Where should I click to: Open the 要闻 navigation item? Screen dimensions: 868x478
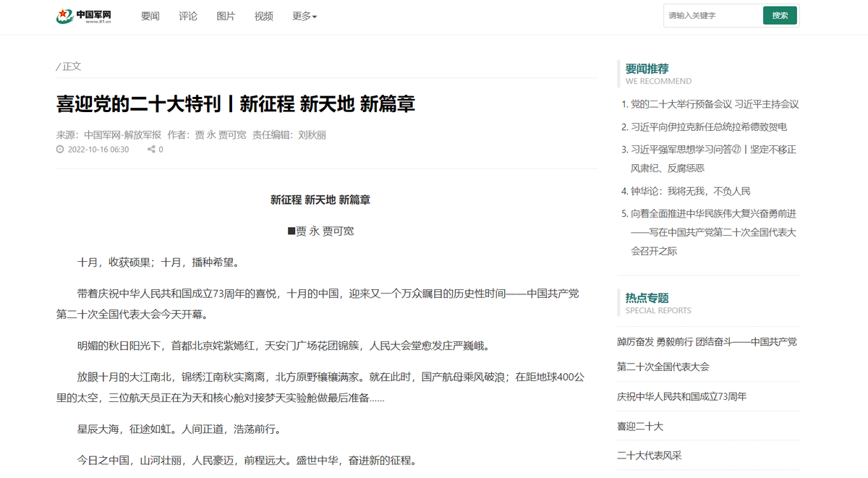pyautogui.click(x=150, y=16)
